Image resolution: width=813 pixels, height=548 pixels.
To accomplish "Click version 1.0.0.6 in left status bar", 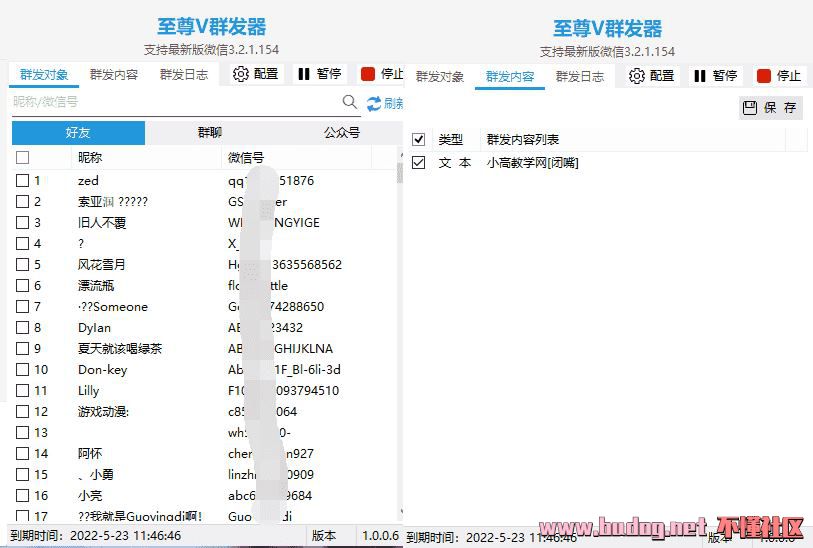I will 381,536.
